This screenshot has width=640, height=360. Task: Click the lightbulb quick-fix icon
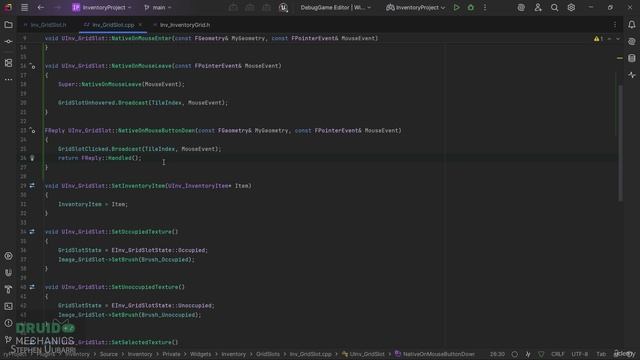[x=32, y=158]
